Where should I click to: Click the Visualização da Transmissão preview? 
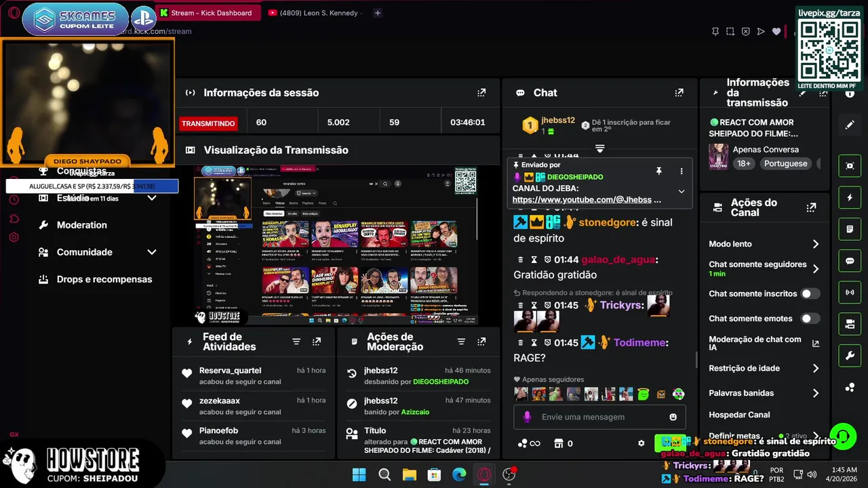336,245
